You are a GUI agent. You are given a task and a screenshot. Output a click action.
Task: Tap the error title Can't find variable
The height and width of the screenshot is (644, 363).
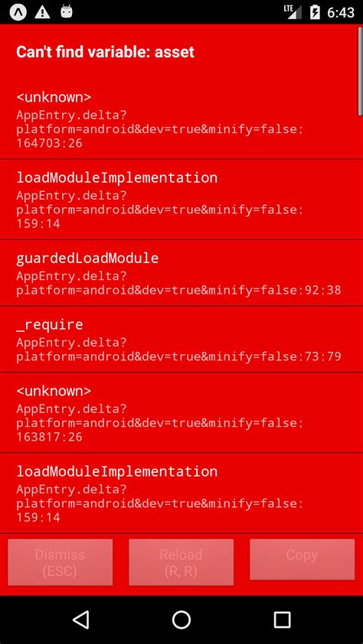tap(105, 52)
